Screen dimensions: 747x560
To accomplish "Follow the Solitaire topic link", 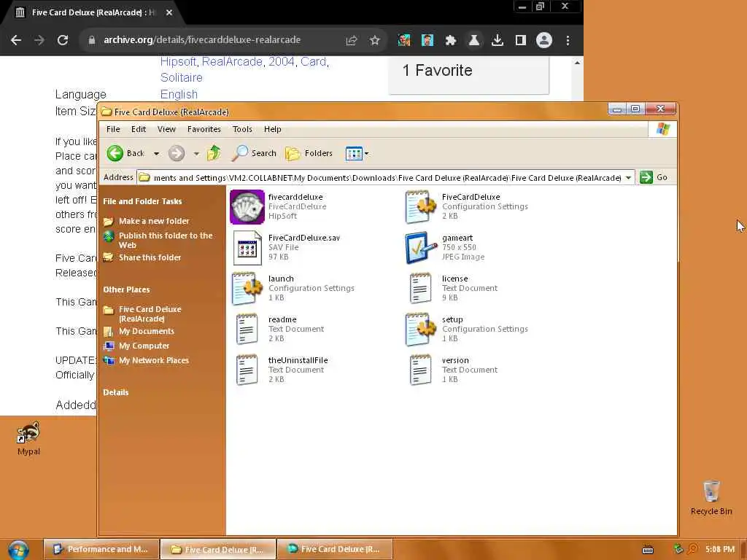I will pyautogui.click(x=182, y=77).
